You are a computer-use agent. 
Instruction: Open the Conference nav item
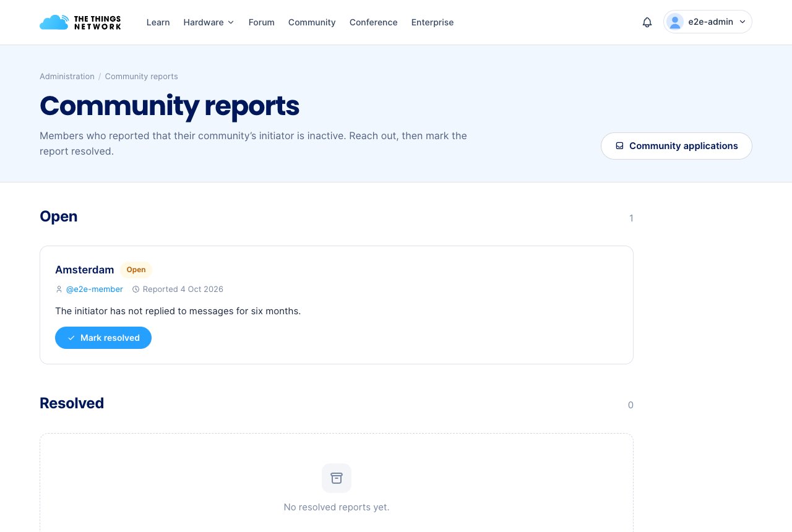click(x=373, y=22)
